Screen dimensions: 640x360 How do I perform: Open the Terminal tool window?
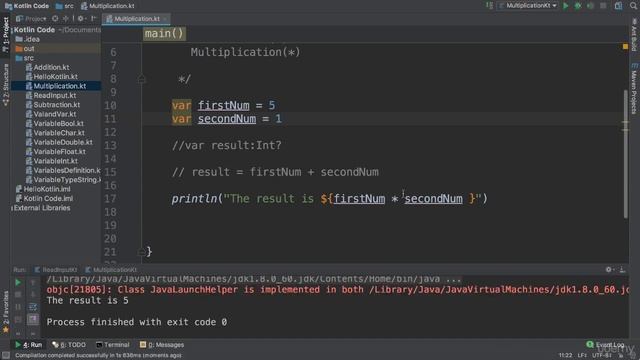coord(113,345)
